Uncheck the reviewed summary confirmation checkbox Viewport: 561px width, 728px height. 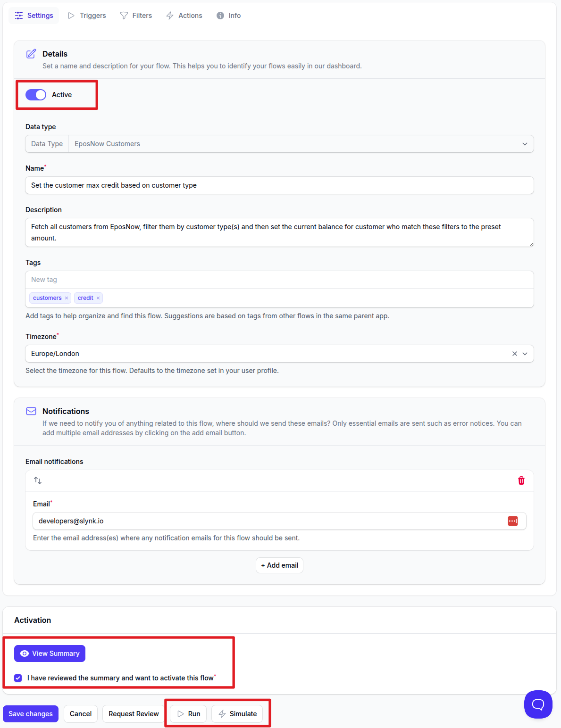[18, 678]
